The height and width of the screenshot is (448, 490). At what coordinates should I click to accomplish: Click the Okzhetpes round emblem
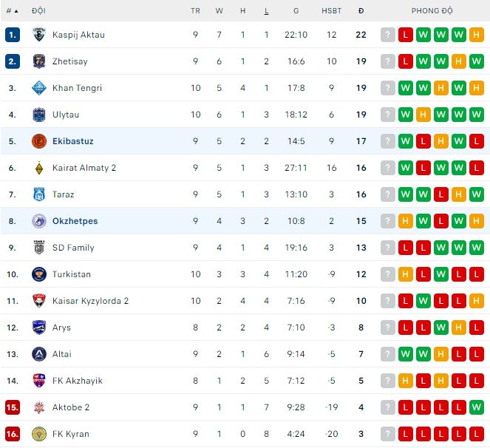tap(39, 221)
